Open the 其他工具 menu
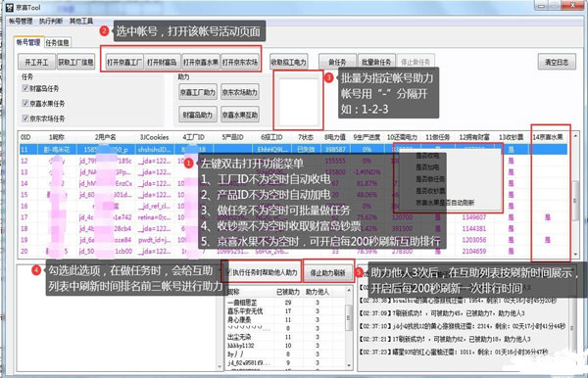The image size is (588, 378). [x=81, y=21]
